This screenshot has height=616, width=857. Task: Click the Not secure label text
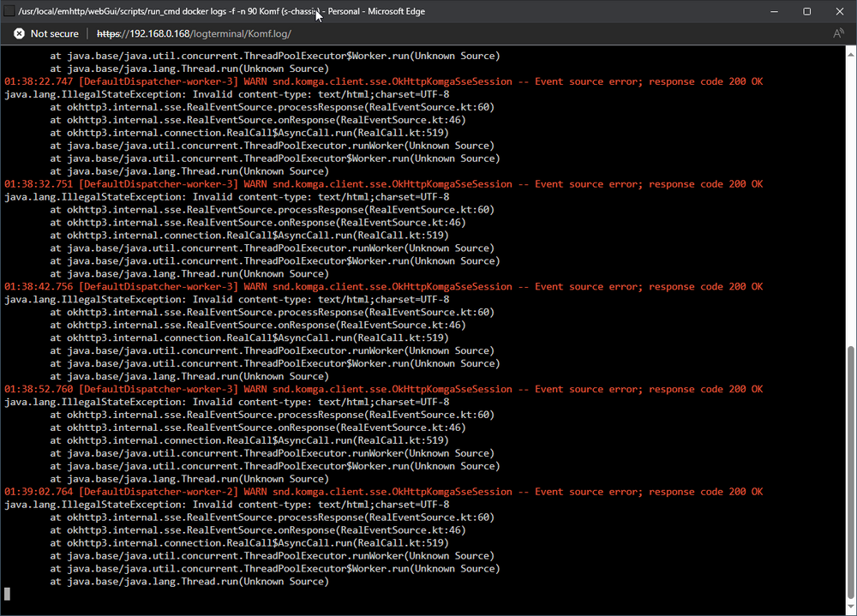pyautogui.click(x=55, y=34)
